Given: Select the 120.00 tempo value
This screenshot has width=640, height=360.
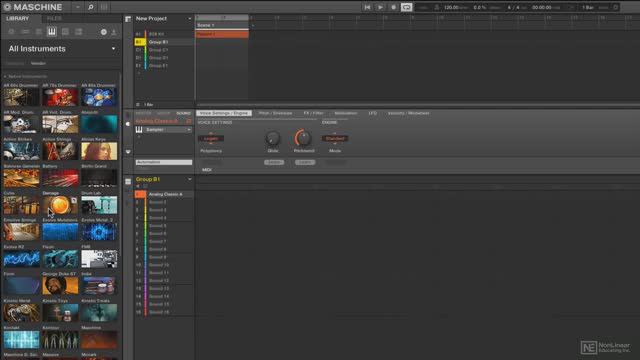Looking at the screenshot, I should pos(451,7).
